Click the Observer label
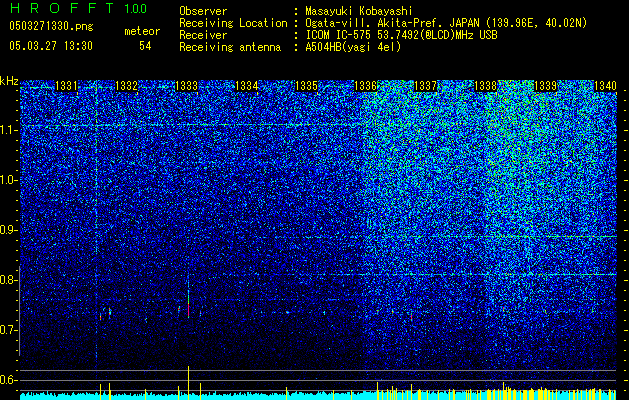This screenshot has height=400, width=629. 203,11
